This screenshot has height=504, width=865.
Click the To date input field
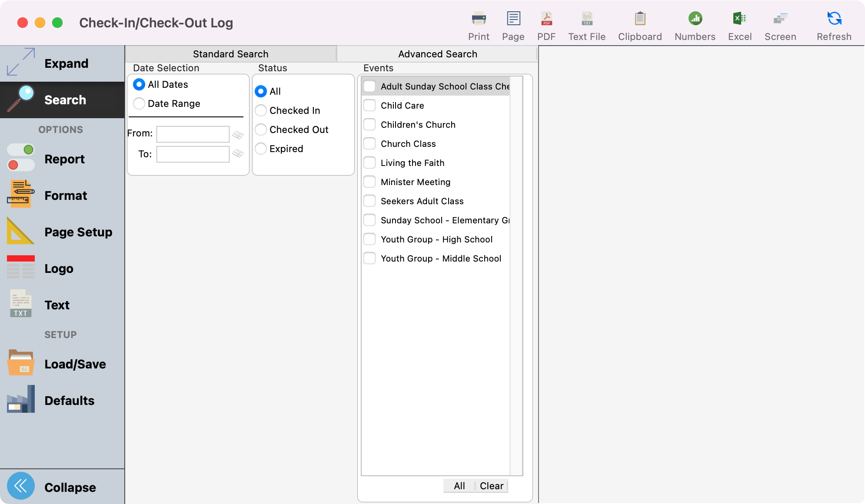click(193, 154)
